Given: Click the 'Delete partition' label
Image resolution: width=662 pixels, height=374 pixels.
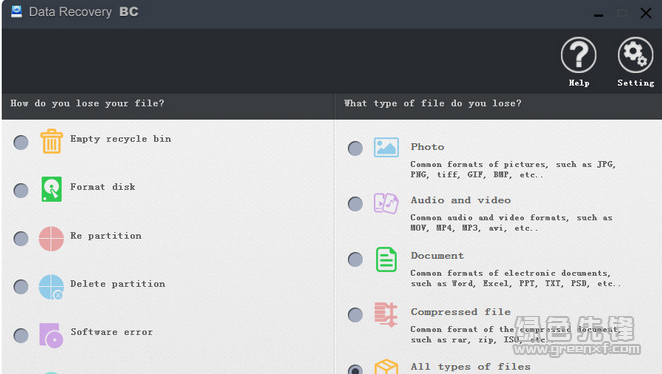Looking at the screenshot, I should [x=118, y=284].
